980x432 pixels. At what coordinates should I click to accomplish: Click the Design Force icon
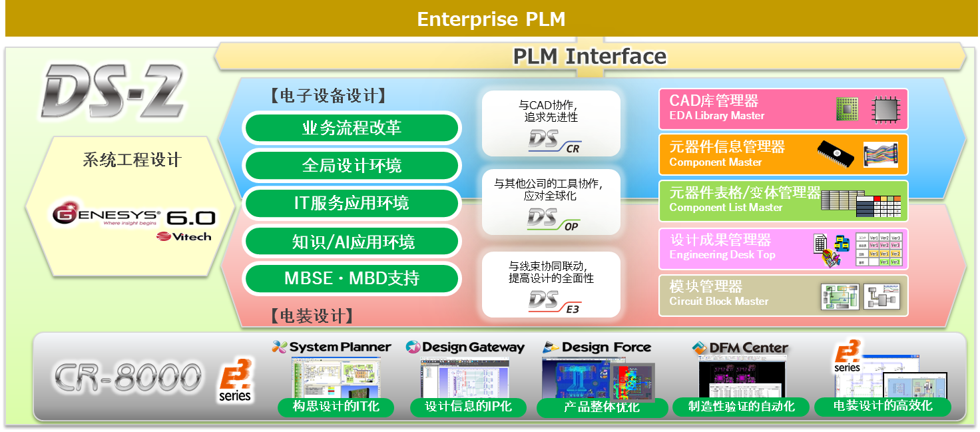click(x=551, y=347)
